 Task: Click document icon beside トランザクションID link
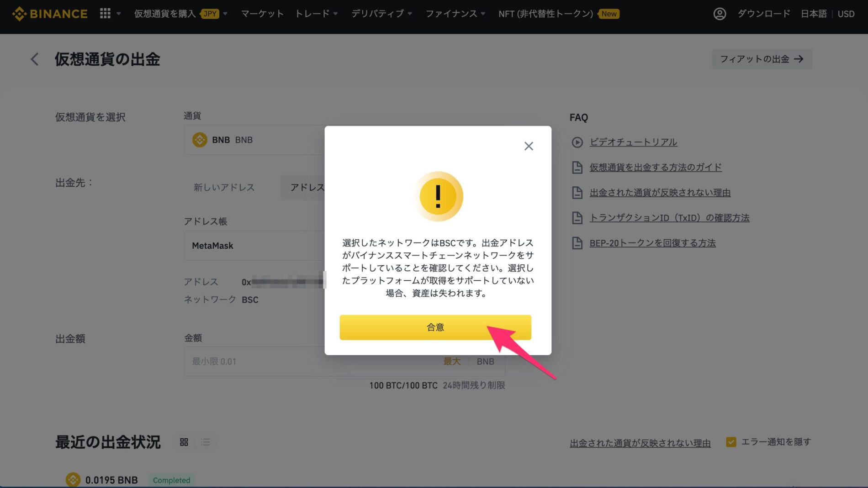click(577, 218)
